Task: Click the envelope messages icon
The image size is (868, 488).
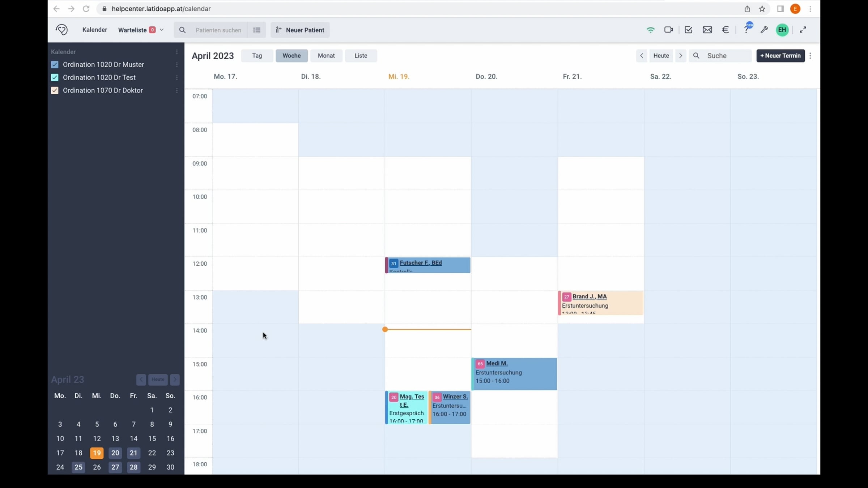Action: click(x=707, y=30)
